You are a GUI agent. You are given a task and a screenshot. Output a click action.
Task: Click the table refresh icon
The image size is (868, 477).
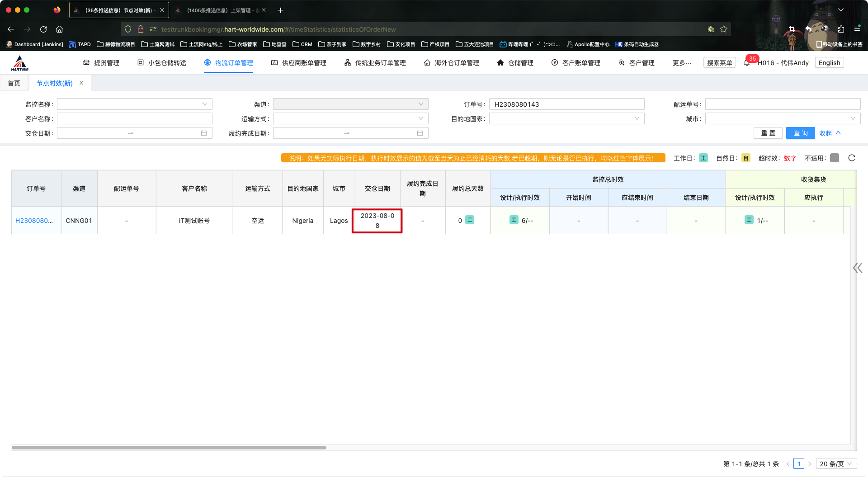coord(852,158)
